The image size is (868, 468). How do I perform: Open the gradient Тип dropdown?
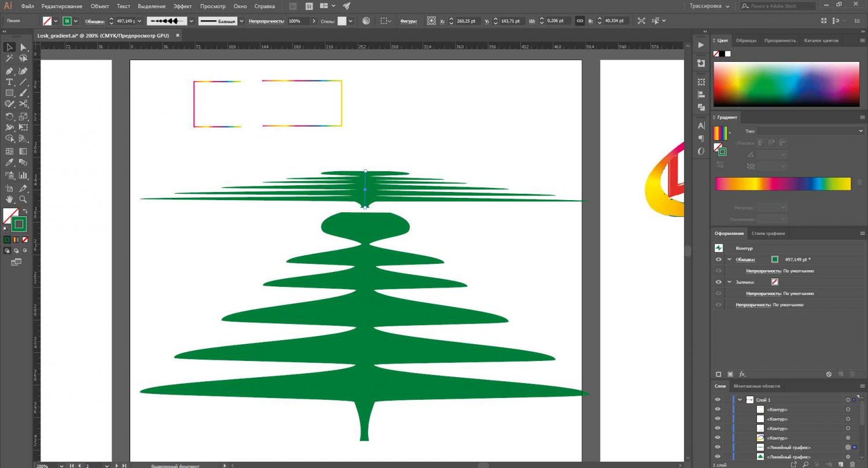point(810,131)
